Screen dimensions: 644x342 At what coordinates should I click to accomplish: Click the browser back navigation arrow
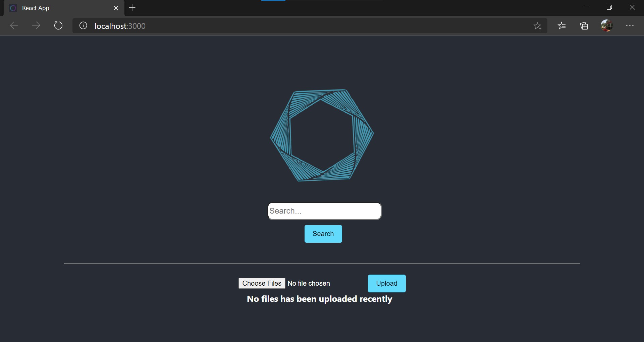[14, 25]
